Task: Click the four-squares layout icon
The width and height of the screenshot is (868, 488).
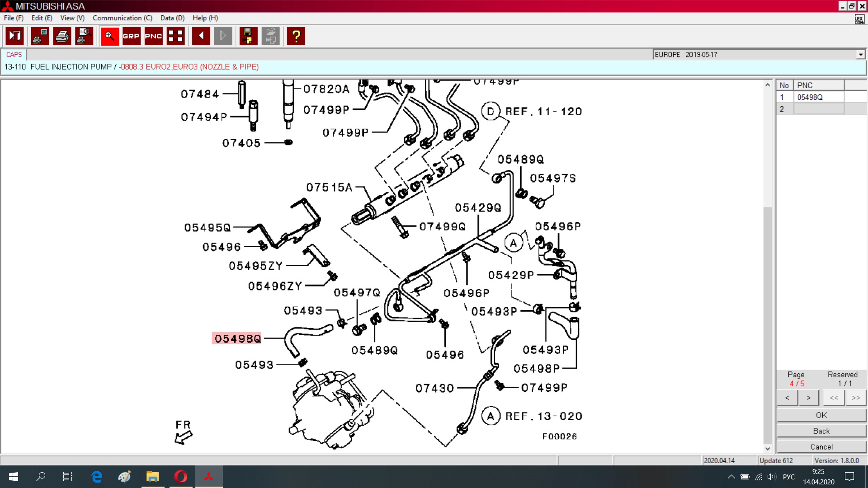Action: click(175, 36)
